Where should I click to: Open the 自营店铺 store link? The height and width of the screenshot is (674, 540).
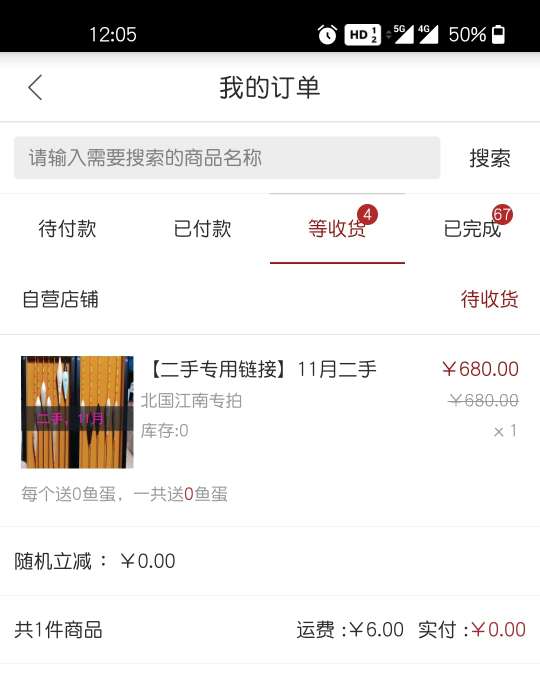pos(60,299)
